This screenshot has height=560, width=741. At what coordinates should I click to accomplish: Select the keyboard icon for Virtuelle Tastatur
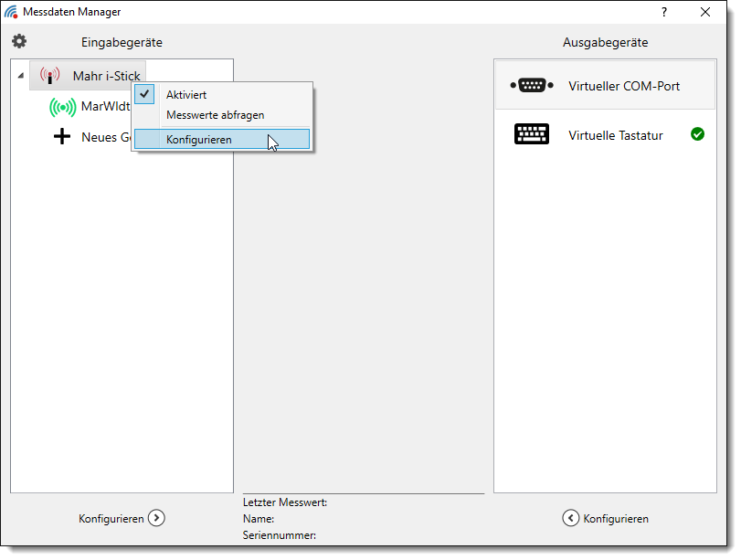[531, 135]
